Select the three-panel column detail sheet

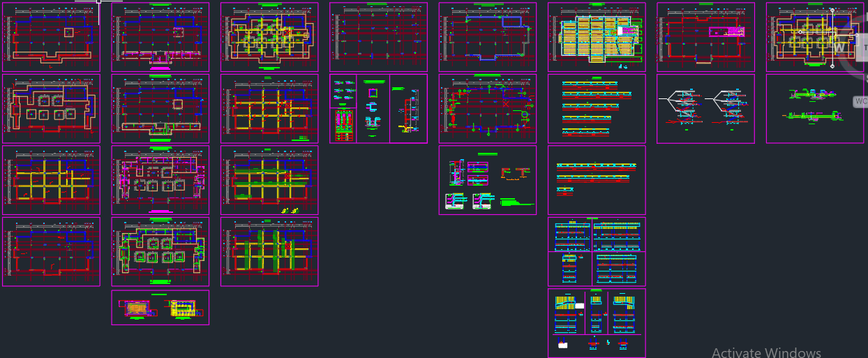point(378,108)
